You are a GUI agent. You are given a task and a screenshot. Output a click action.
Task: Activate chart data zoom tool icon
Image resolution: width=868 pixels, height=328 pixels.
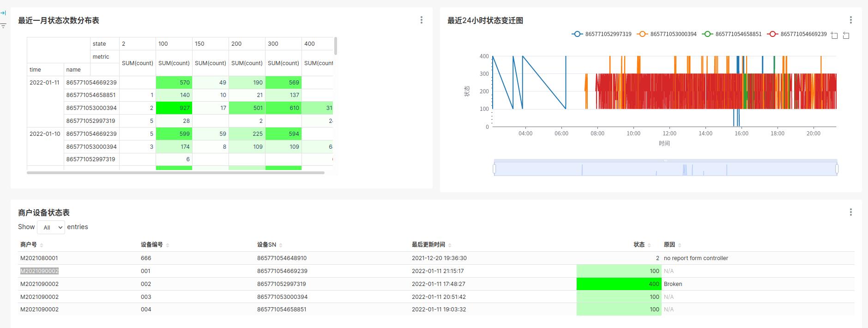coord(834,35)
